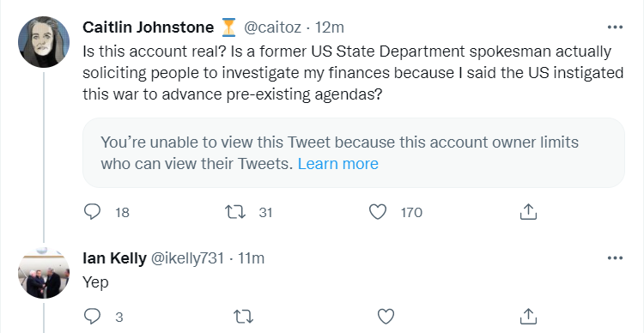Open Ian Kelly's profile picture
The image size is (644, 333).
44,273
